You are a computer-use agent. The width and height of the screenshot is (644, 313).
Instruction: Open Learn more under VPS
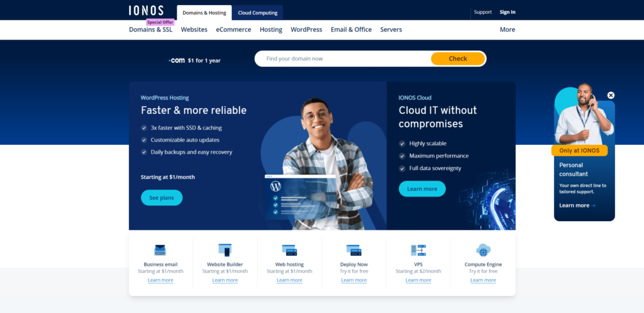pyautogui.click(x=418, y=280)
